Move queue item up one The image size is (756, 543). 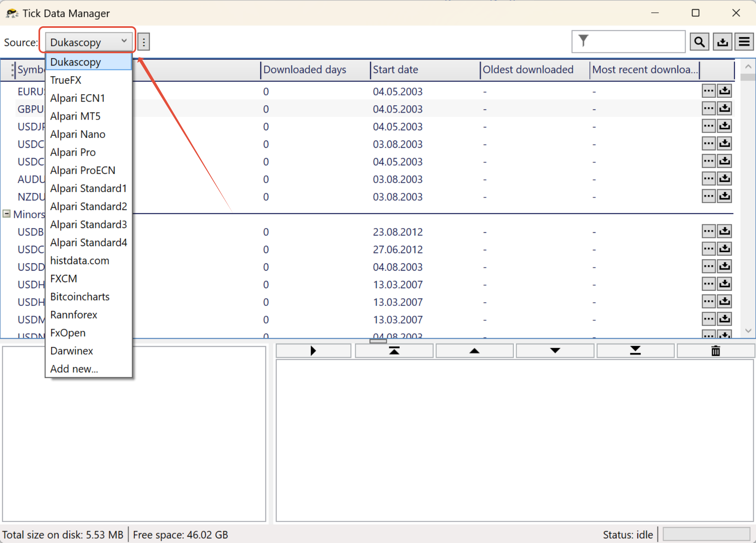tap(474, 351)
